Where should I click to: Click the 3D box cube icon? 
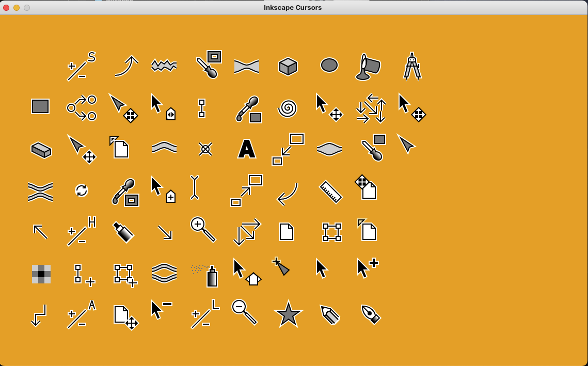click(x=288, y=66)
